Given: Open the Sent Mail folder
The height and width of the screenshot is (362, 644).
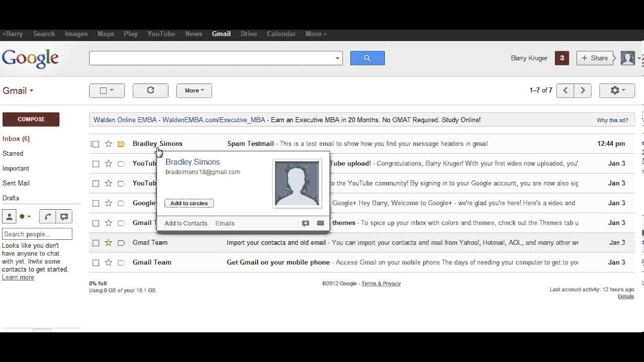Looking at the screenshot, I should click(16, 183).
